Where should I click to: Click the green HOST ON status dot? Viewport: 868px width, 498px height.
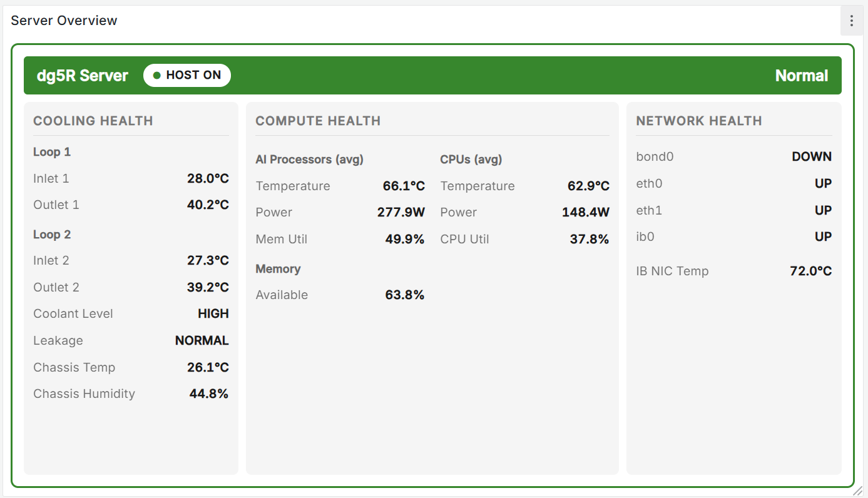pos(157,76)
